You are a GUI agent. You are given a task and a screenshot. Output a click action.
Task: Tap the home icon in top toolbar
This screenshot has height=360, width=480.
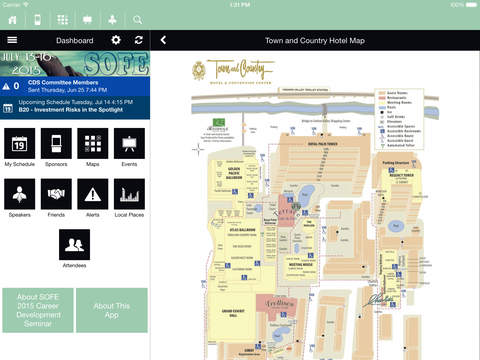click(13, 20)
